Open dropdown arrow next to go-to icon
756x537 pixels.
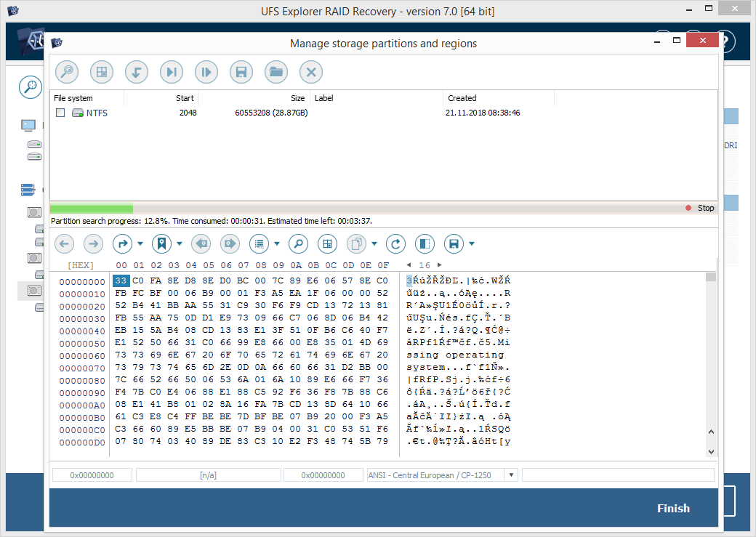point(140,244)
